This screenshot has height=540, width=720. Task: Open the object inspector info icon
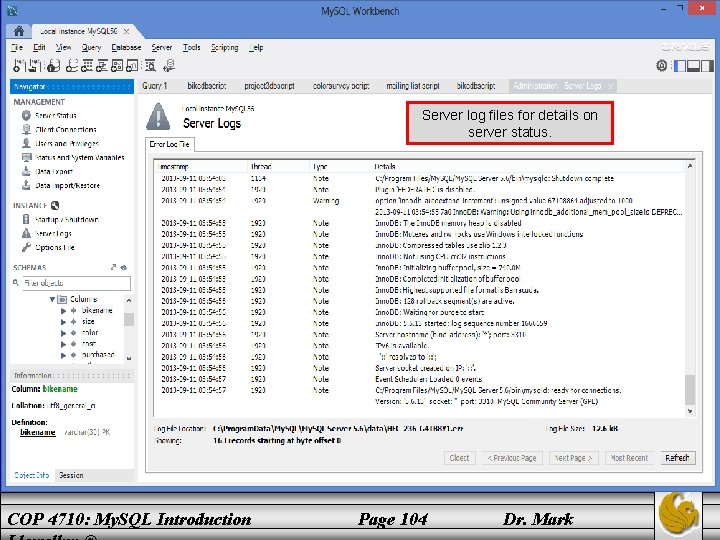pyautogui.click(x=53, y=66)
